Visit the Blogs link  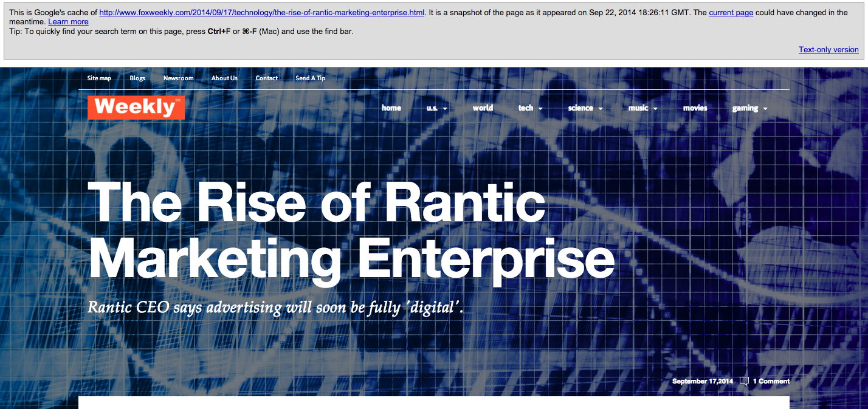137,78
